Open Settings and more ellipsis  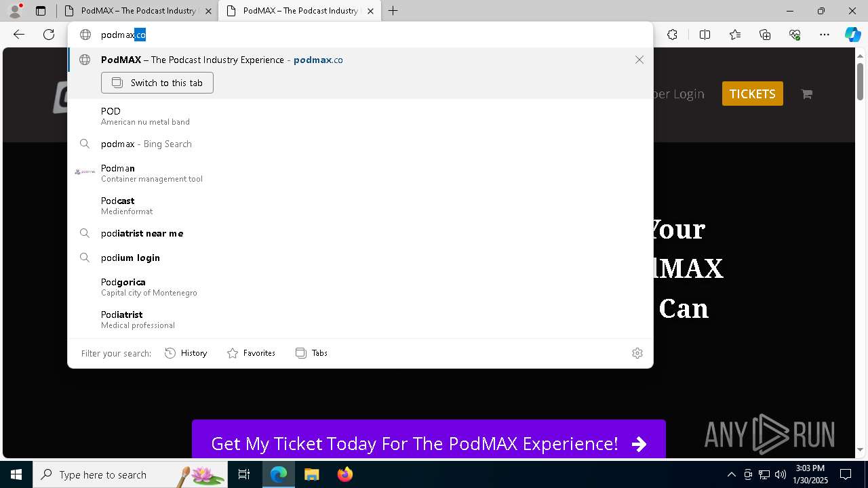(825, 35)
